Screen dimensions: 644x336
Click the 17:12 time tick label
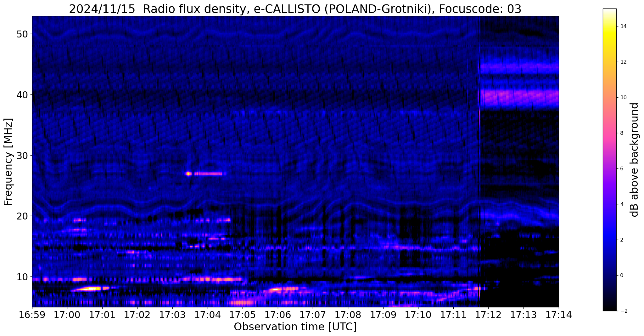click(x=489, y=315)
